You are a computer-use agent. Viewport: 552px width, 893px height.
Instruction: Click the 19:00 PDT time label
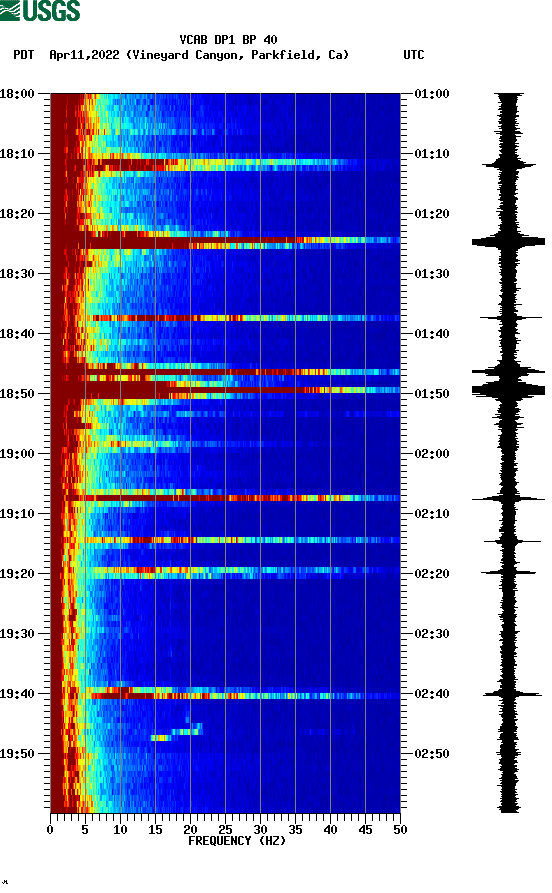(x=17, y=454)
